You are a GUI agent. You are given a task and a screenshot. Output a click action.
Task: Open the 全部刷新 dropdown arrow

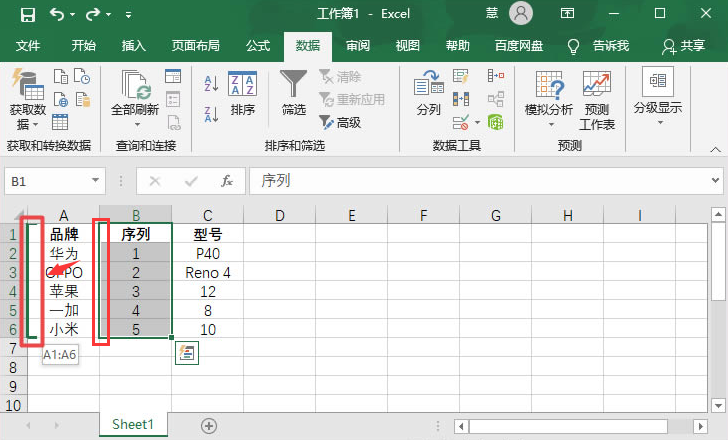pos(137,124)
